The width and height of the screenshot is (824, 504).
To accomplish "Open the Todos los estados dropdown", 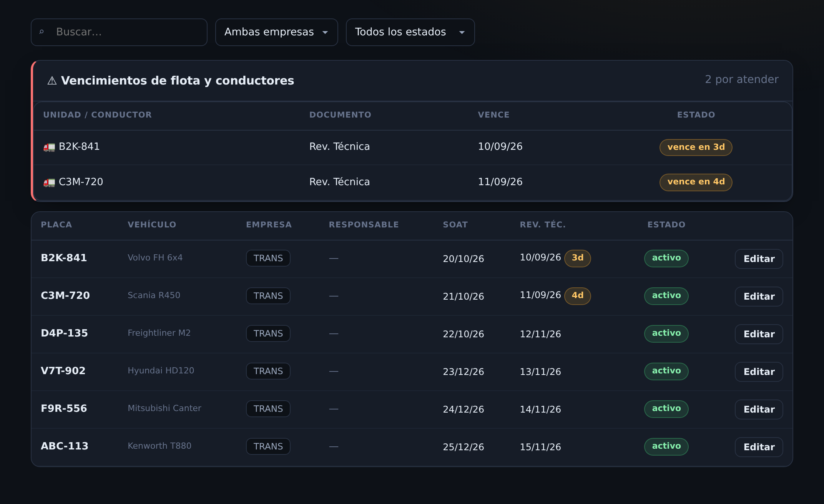I will click(x=410, y=32).
